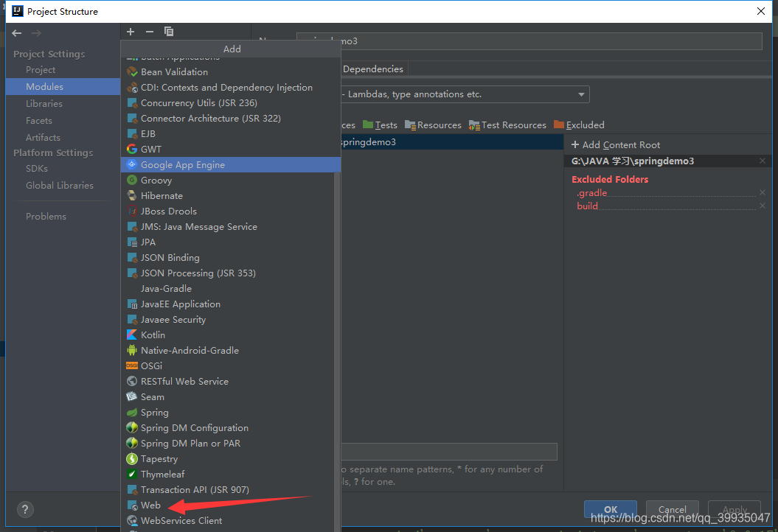The height and width of the screenshot is (532, 778).
Task: Choose Concurrency Utils (JSR 236)
Action: pyautogui.click(x=231, y=103)
